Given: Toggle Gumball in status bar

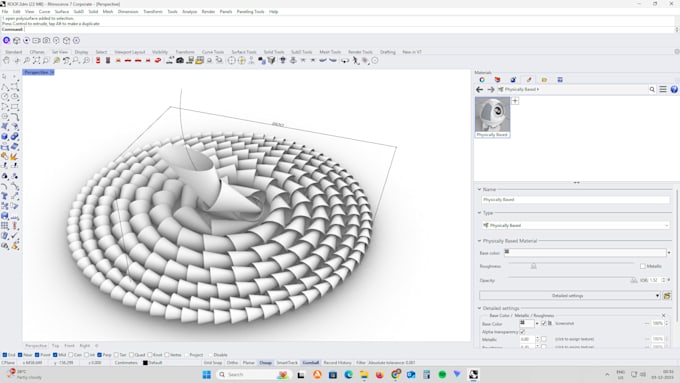Looking at the screenshot, I should pos(311,363).
